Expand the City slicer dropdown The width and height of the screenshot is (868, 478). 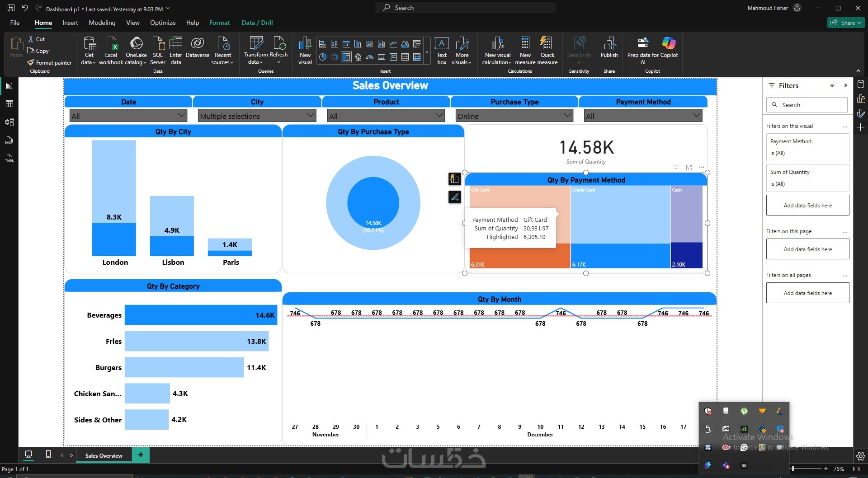coord(311,116)
